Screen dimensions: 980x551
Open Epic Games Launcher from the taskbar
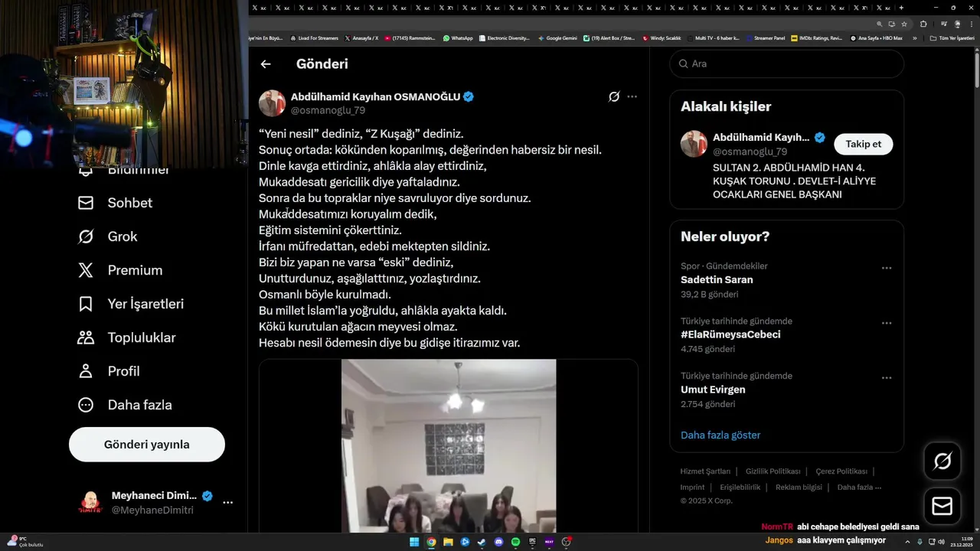(x=532, y=542)
